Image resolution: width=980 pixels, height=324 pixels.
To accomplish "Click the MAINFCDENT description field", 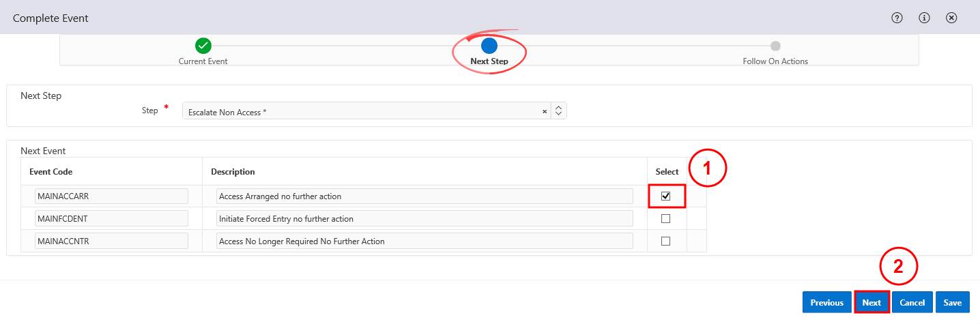I will click(x=424, y=218).
